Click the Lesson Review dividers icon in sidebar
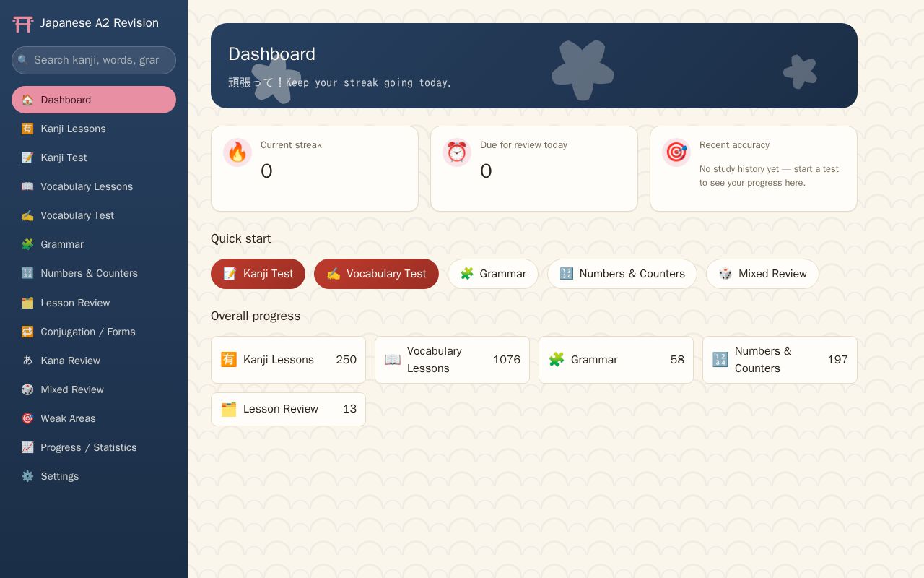The height and width of the screenshot is (578, 924). 27,303
